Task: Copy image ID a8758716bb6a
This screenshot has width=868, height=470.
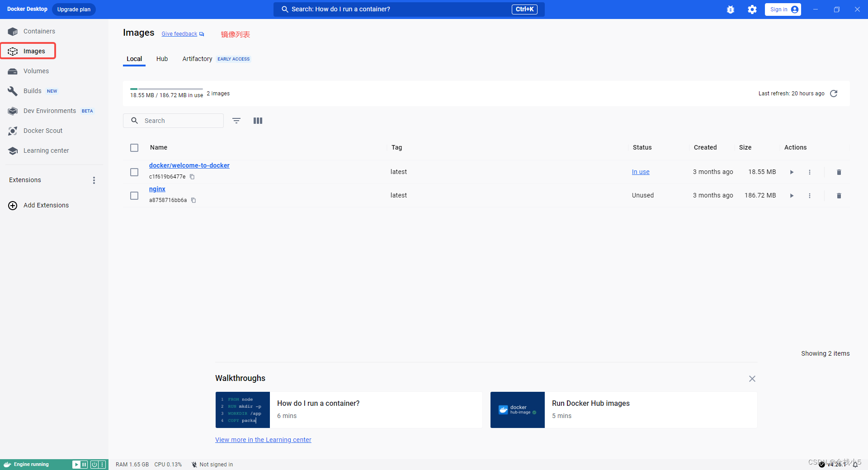Action: coord(193,200)
